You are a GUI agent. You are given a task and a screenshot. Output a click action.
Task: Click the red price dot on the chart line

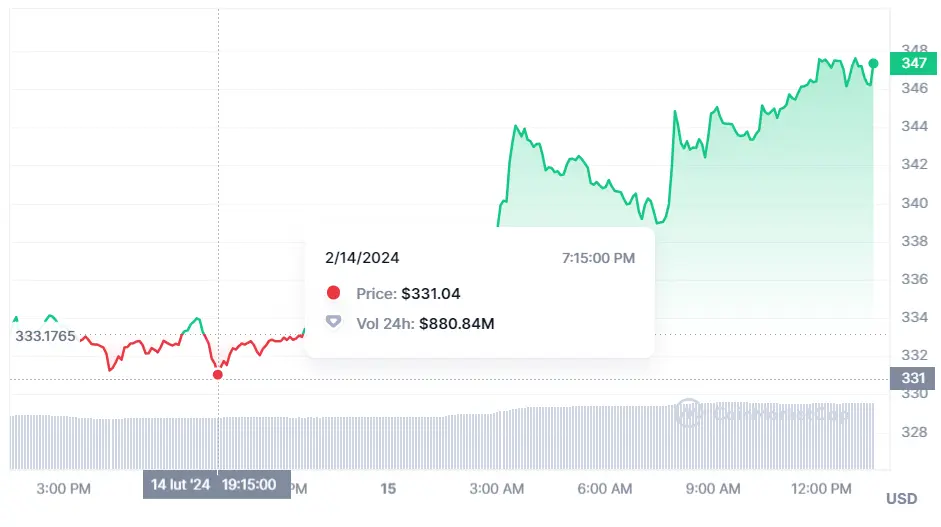point(218,374)
